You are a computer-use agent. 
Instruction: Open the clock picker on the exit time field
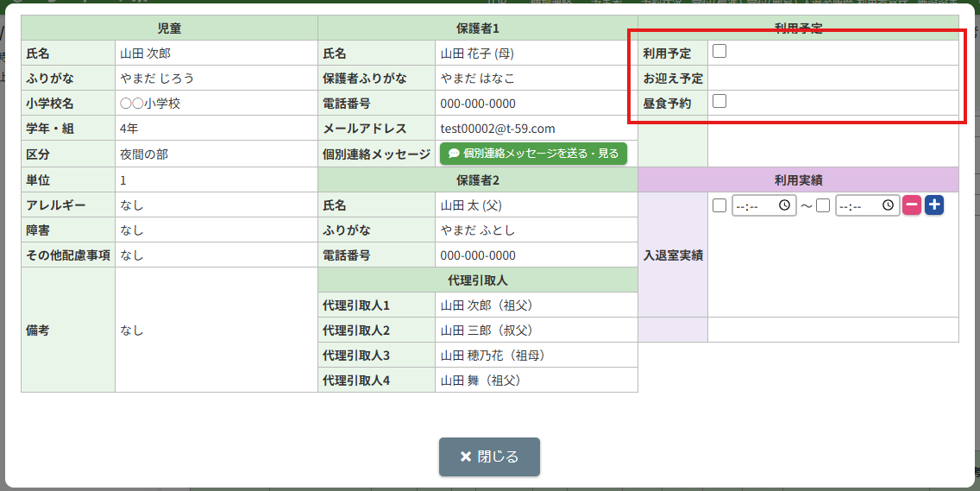click(888, 205)
